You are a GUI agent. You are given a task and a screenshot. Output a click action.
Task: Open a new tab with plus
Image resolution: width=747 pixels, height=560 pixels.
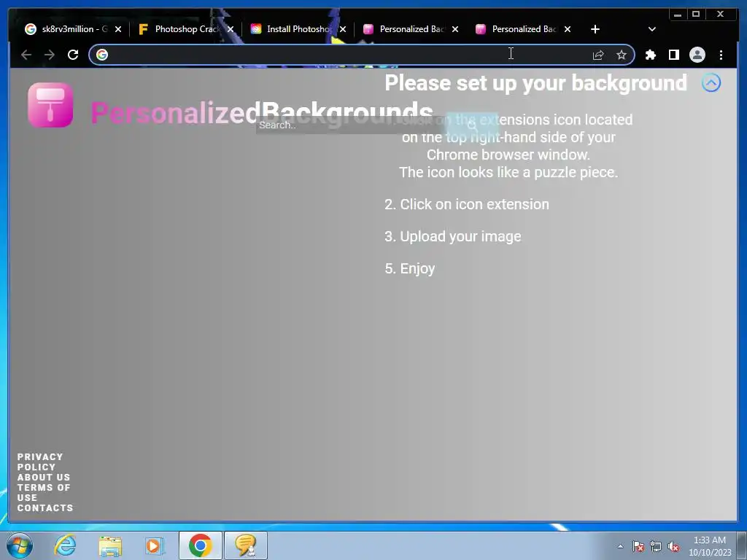point(595,29)
